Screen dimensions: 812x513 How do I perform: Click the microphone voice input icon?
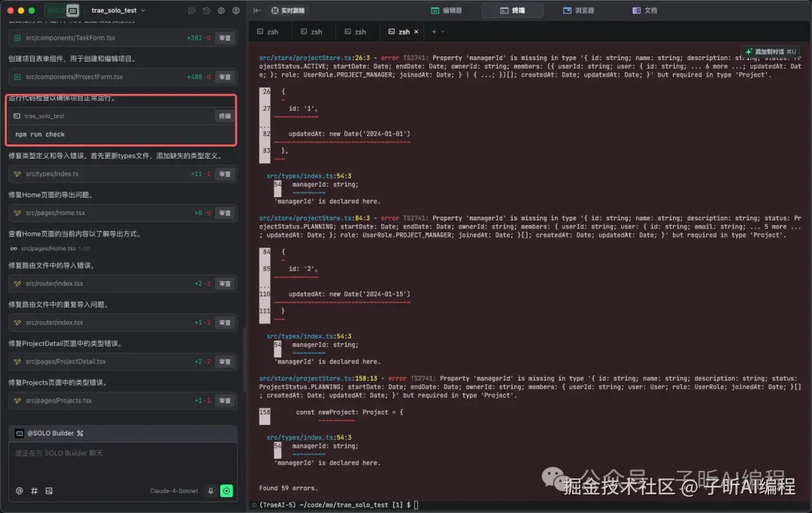[211, 490]
